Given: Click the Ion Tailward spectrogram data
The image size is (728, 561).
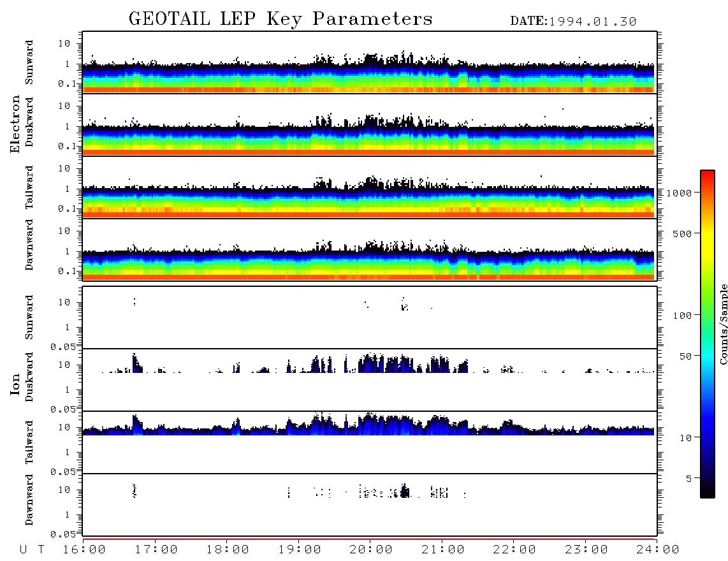Looking at the screenshot, I should (x=368, y=423).
